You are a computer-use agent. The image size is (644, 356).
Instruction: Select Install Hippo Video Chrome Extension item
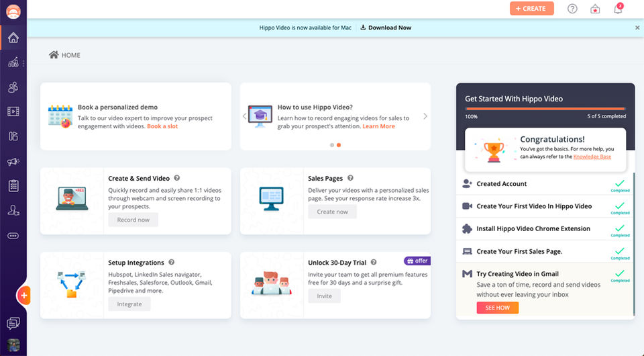[545, 229]
